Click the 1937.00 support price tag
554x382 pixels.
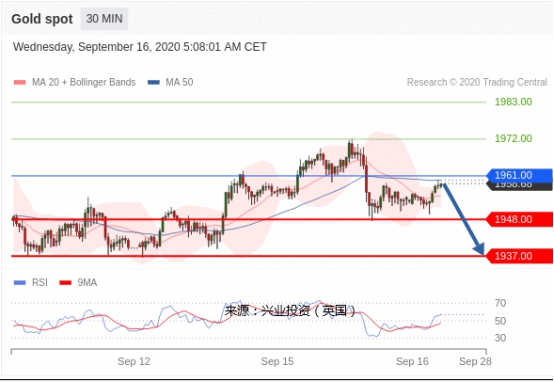point(519,256)
